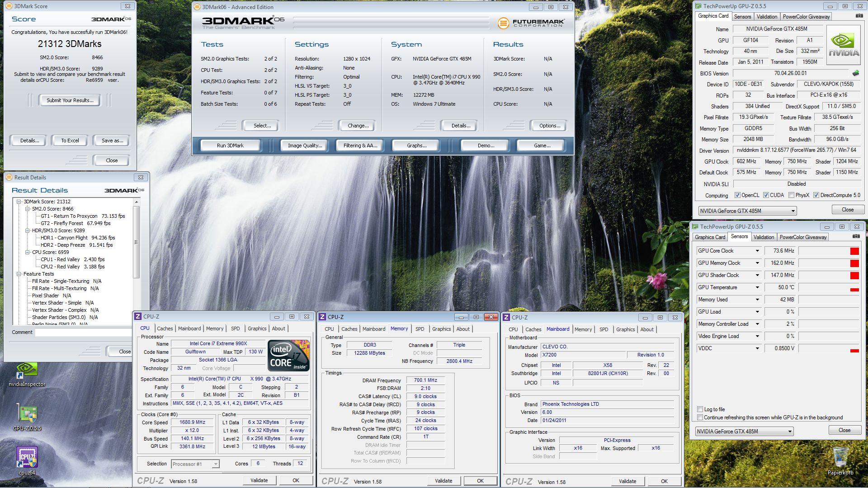The image size is (868, 488).
Task: Click Validate in CPU-Z Memory window
Action: 443,481
